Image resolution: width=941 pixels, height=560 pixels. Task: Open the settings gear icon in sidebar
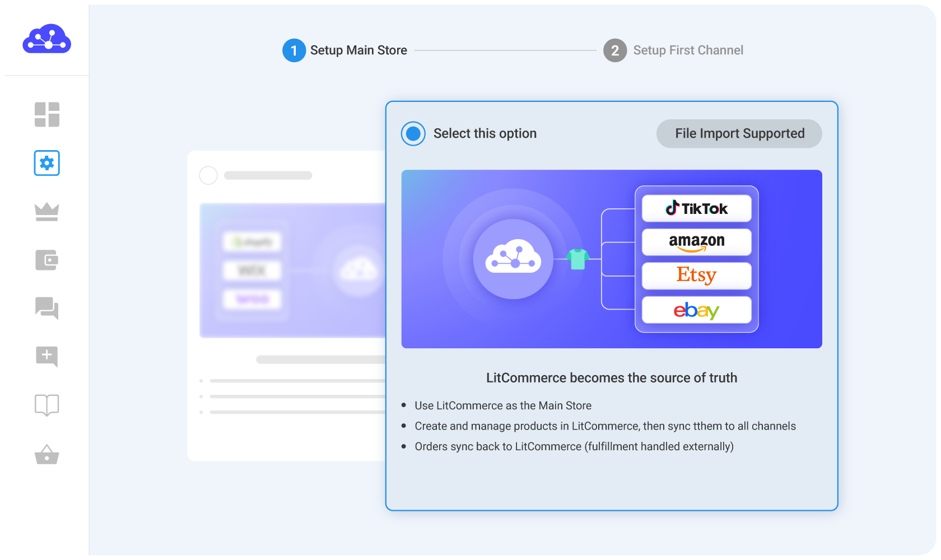point(46,163)
